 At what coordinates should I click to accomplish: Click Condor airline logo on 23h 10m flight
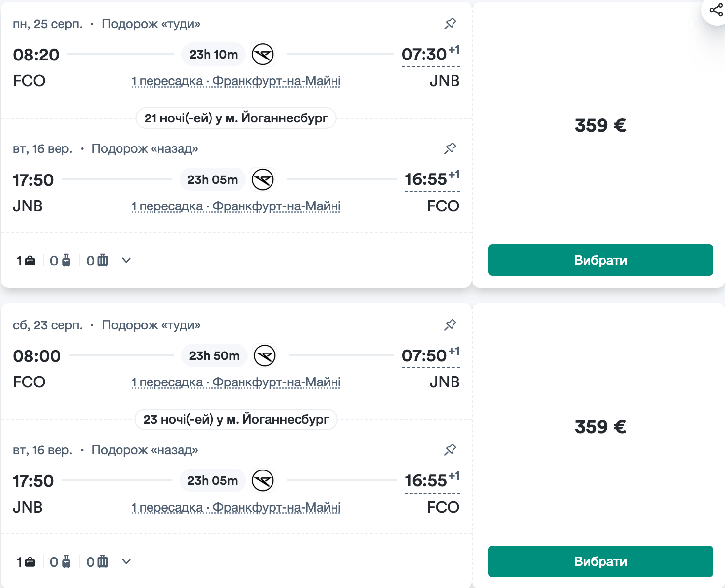263,55
